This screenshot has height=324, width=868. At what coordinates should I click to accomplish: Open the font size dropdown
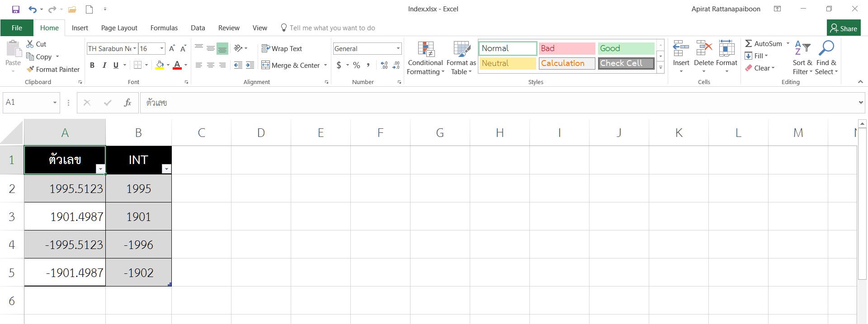pos(162,48)
